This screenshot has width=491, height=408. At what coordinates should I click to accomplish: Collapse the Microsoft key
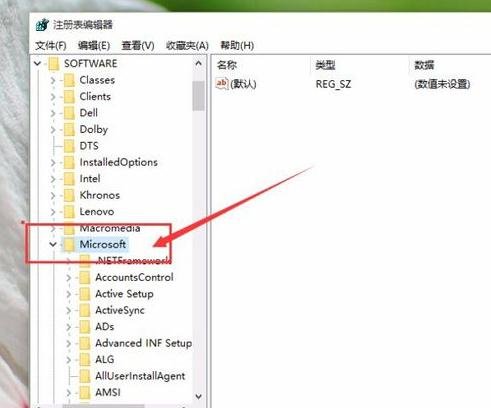click(x=53, y=244)
